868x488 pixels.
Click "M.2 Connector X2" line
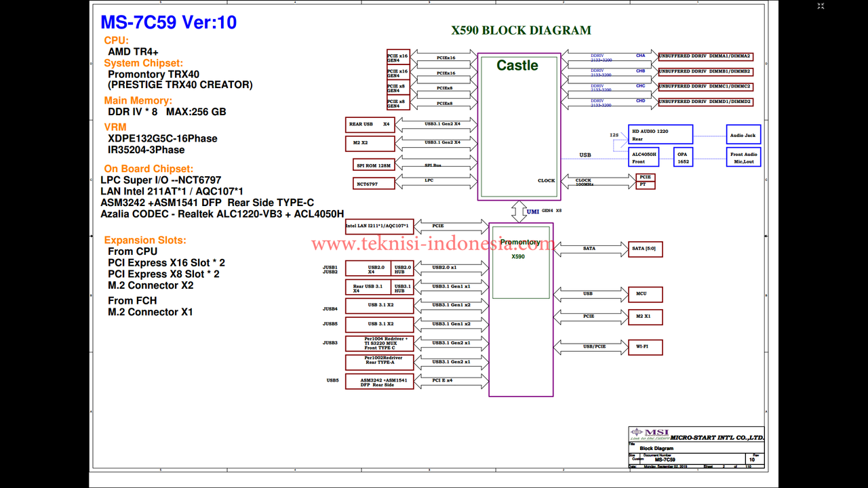(151, 286)
